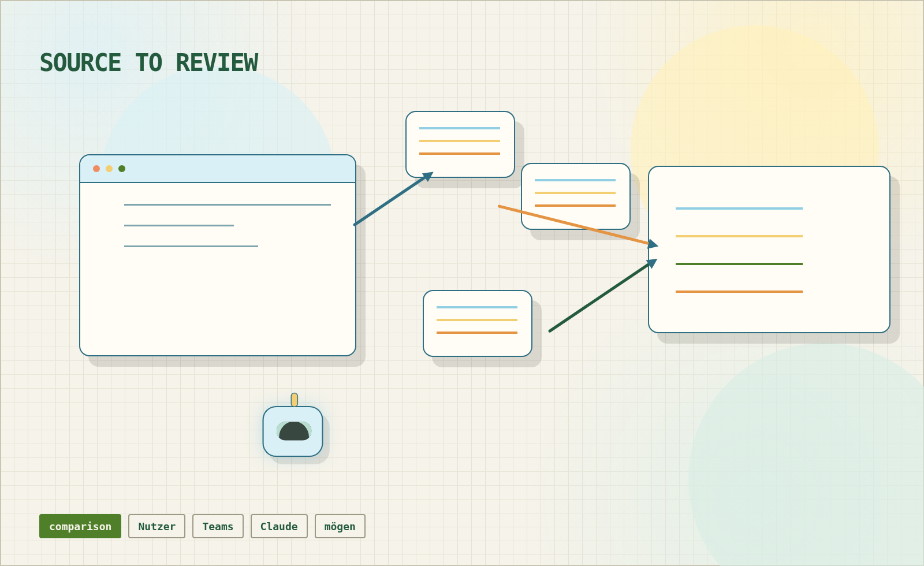
Task: Select the Nutzer tag
Action: (x=157, y=526)
